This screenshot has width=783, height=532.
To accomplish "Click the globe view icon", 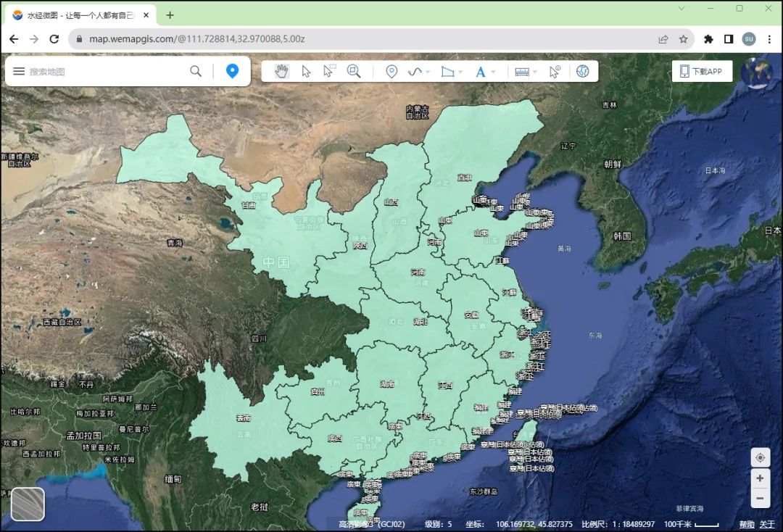I will pyautogui.click(x=584, y=71).
